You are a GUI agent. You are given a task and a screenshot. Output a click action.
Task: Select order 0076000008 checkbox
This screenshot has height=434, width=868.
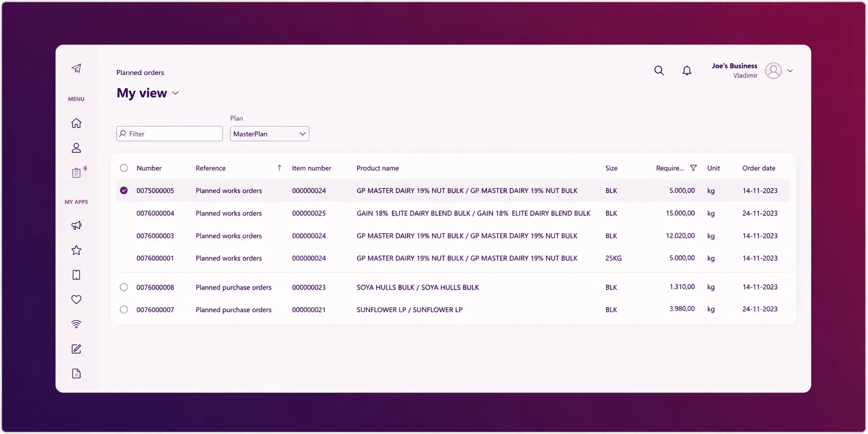tap(124, 287)
